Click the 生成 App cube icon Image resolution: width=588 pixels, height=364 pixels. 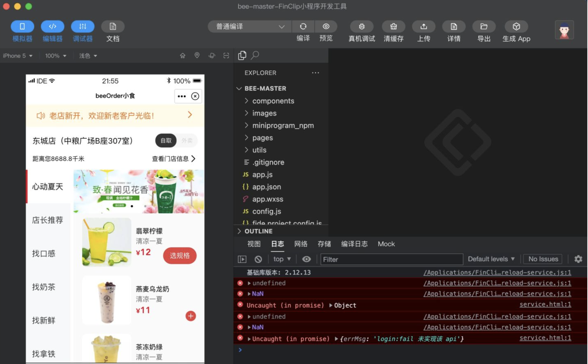click(516, 27)
